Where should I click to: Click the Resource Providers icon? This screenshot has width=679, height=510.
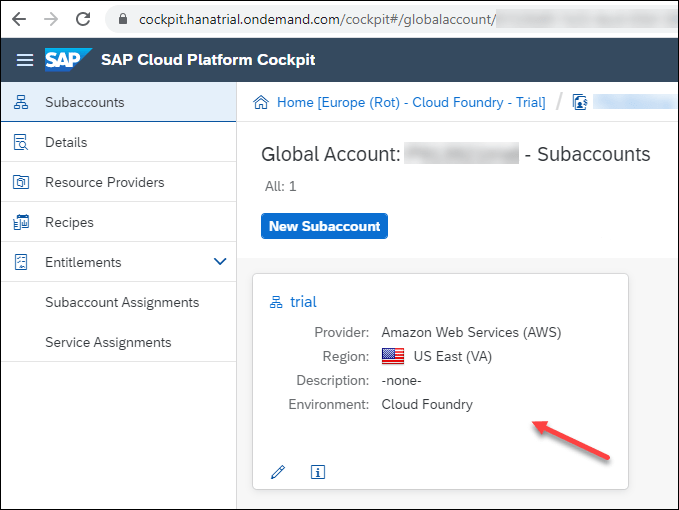pos(21,182)
